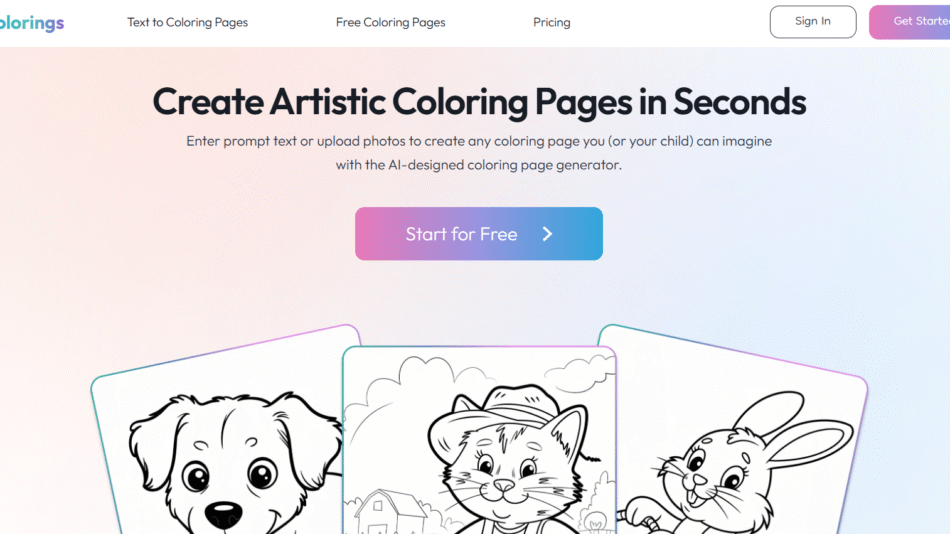Viewport: 950px width, 534px height.
Task: Click the puppy's black nose
Action: (x=224, y=515)
